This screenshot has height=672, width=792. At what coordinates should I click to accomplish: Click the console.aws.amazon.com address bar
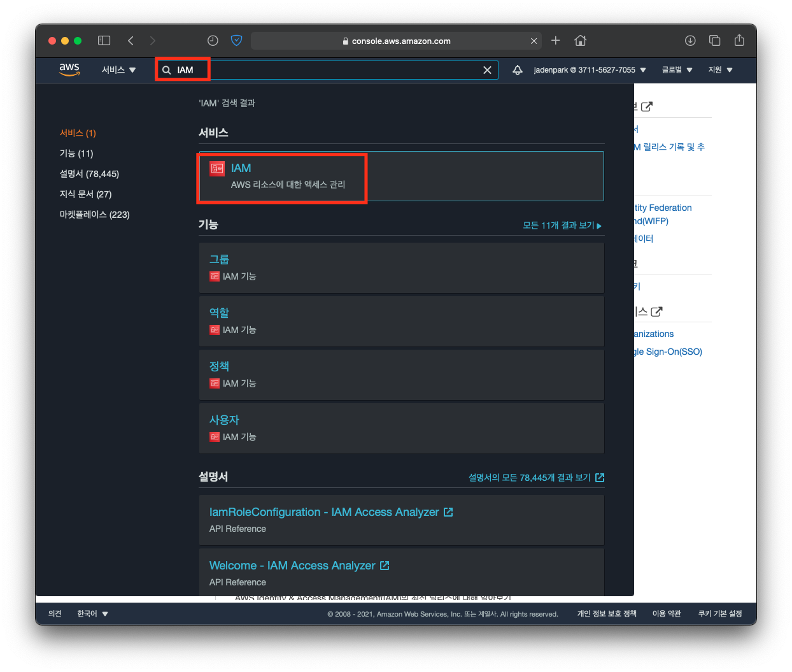[x=396, y=41]
